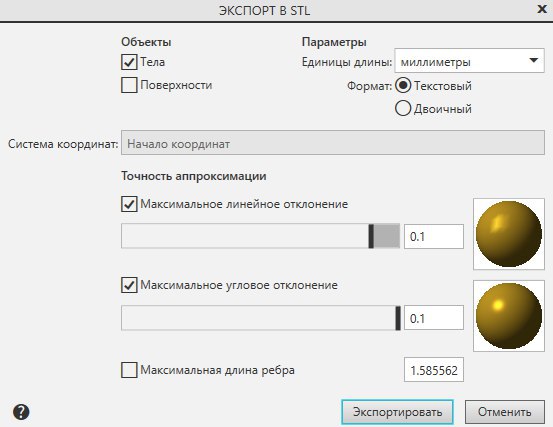The width and height of the screenshot is (553, 427).
Task: Click the Параметры section heading
Action: point(334,42)
